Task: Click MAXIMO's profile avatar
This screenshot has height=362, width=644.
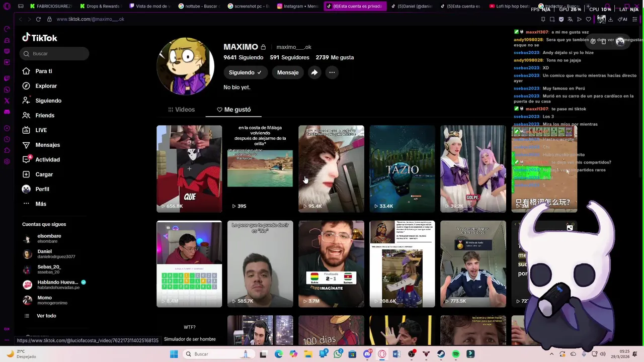Action: (186, 66)
